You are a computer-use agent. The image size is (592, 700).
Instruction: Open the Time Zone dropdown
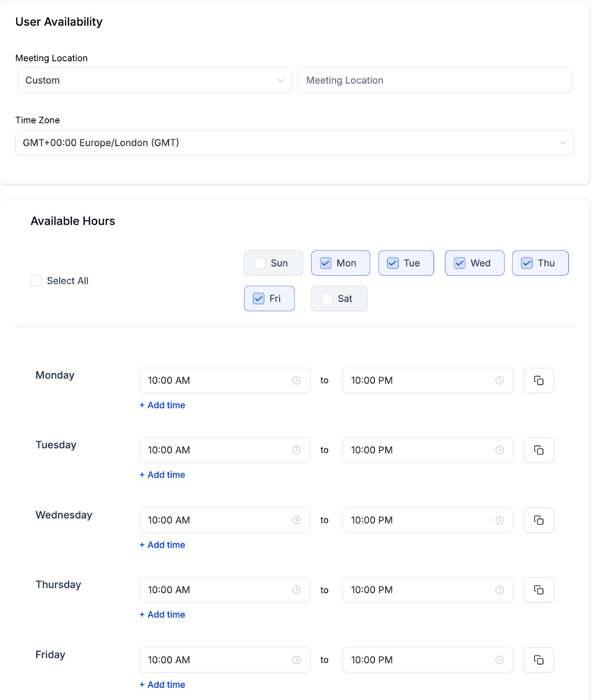(294, 143)
